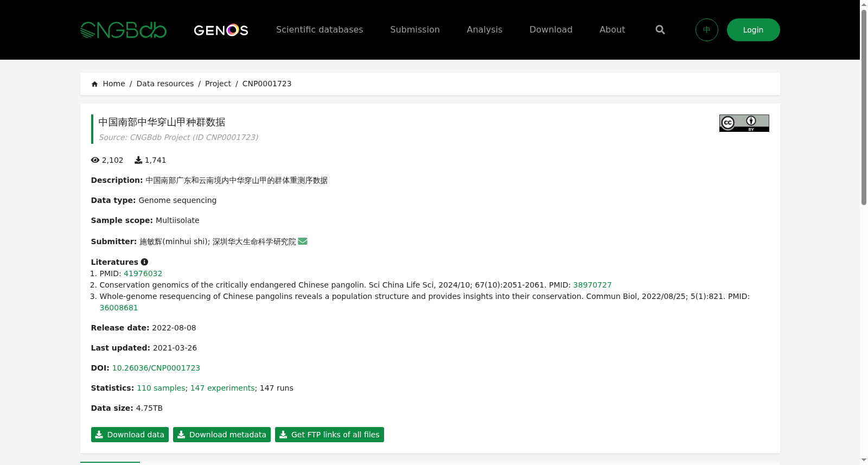Click the views eye icon
868x465 pixels.
pos(95,160)
